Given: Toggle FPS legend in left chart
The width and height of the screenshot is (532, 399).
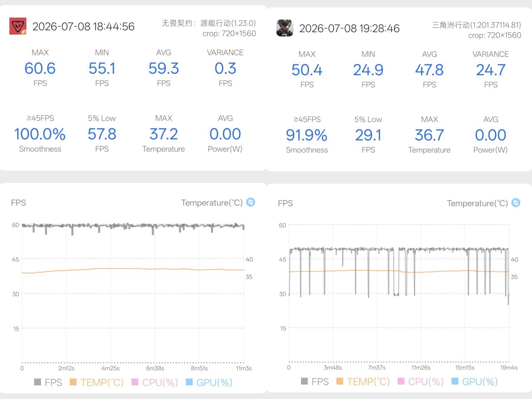Looking at the screenshot, I should (48, 382).
